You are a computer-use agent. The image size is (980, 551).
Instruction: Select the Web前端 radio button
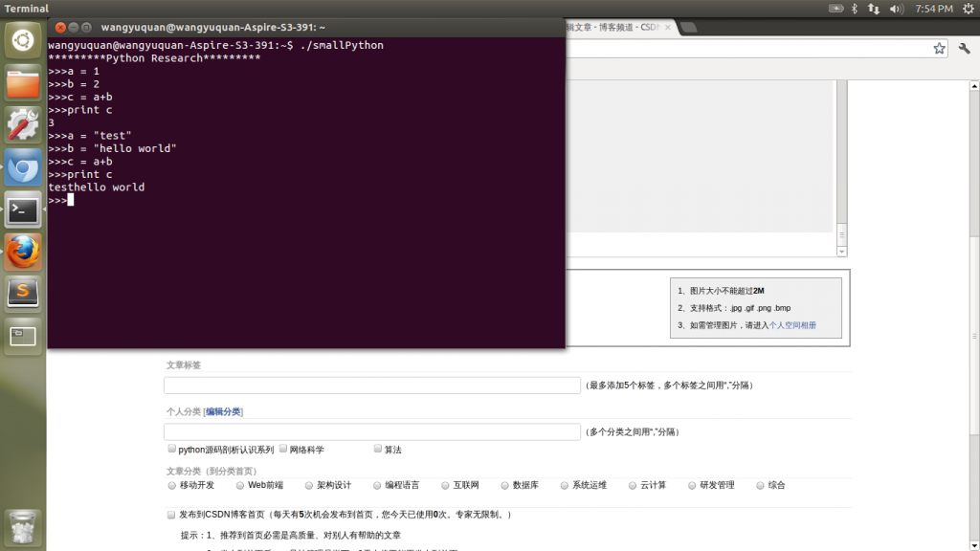point(240,485)
